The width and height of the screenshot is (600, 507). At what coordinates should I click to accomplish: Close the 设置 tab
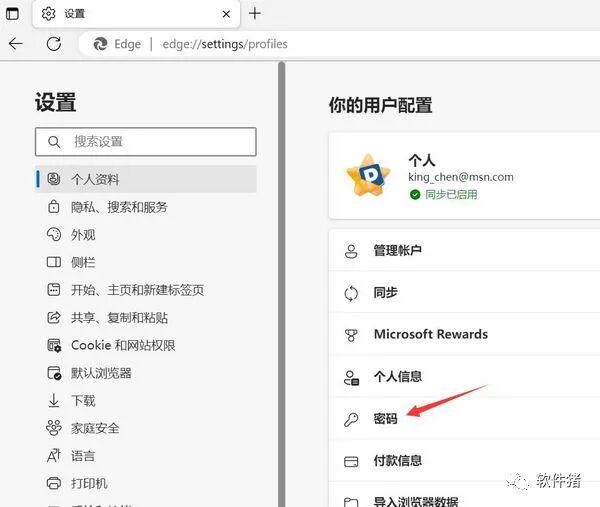[x=226, y=14]
